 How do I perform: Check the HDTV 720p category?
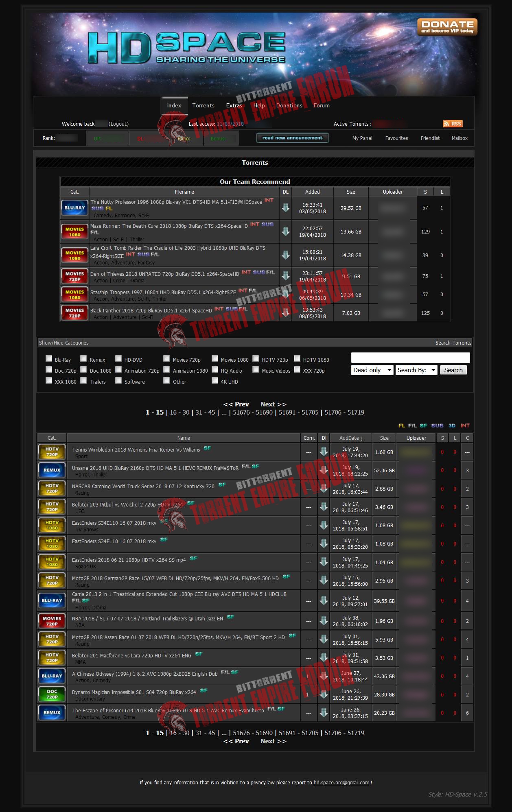(x=256, y=358)
